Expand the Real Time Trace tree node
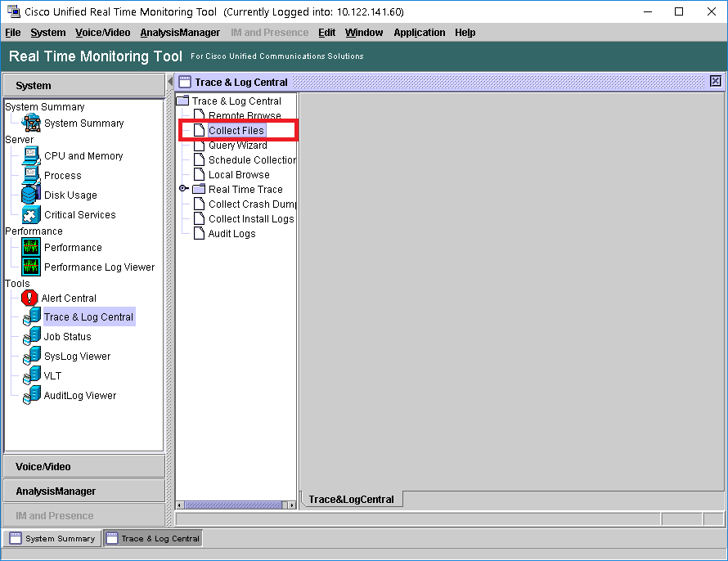 click(183, 189)
